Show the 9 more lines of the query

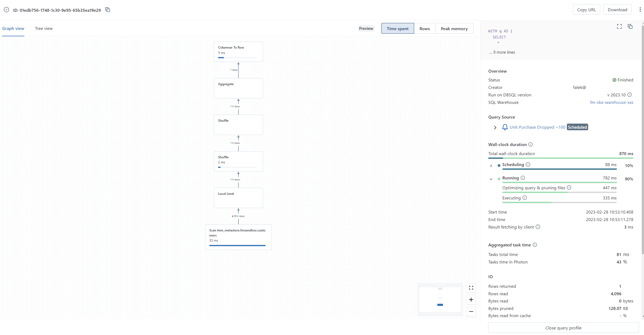point(502,52)
